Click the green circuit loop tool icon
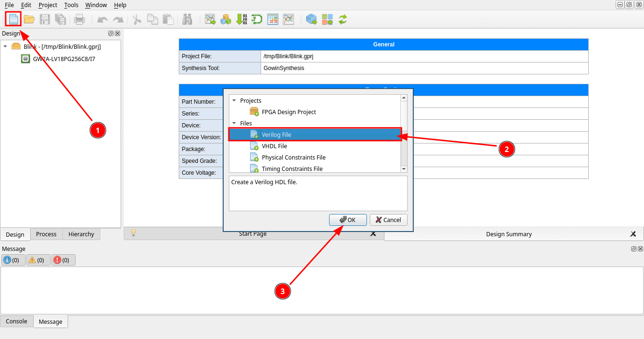The height and width of the screenshot is (339, 644). pyautogui.click(x=257, y=19)
